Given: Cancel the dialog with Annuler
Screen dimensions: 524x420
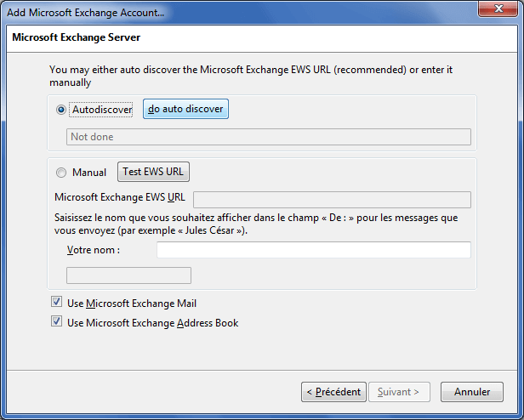Looking at the screenshot, I should click(472, 392).
